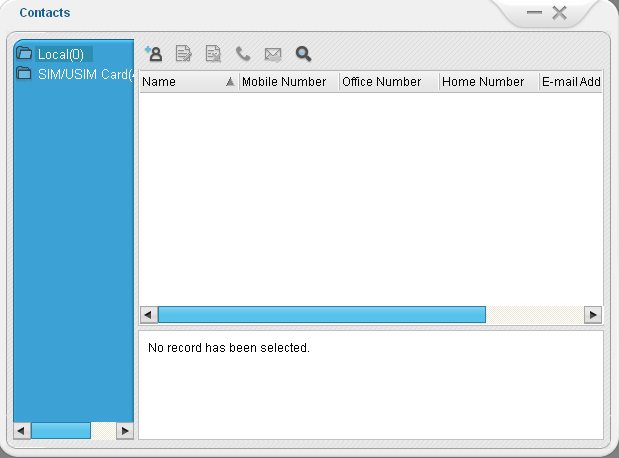Sort by Office Number column

[389, 82]
